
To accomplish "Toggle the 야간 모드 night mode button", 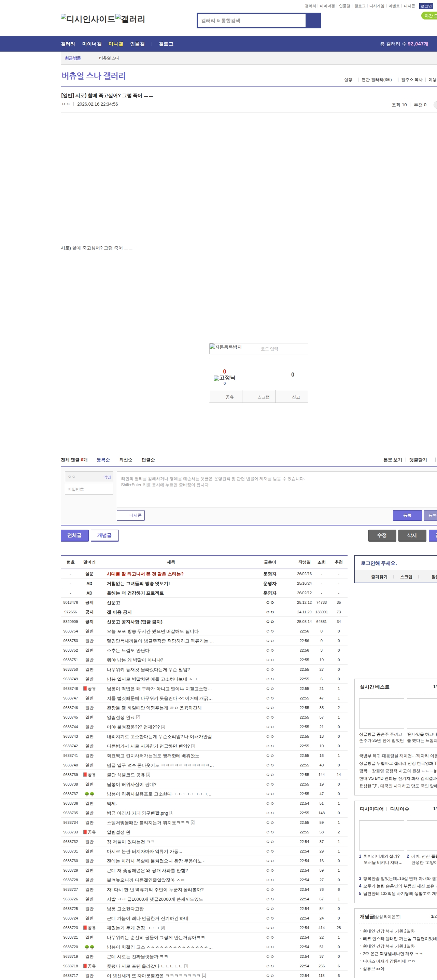I will pos(430,16).
